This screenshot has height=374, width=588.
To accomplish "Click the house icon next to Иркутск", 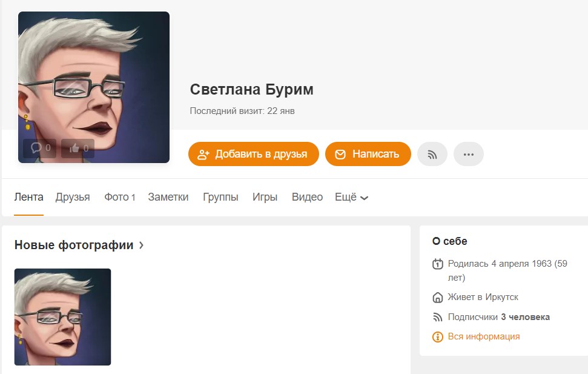I will click(x=438, y=298).
